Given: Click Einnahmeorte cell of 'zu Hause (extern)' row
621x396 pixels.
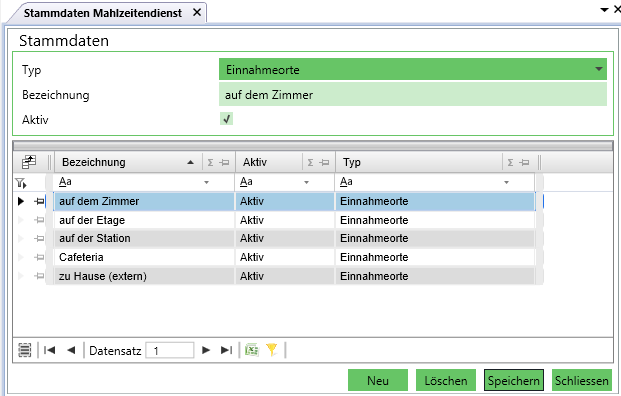Looking at the screenshot, I should 435,276.
